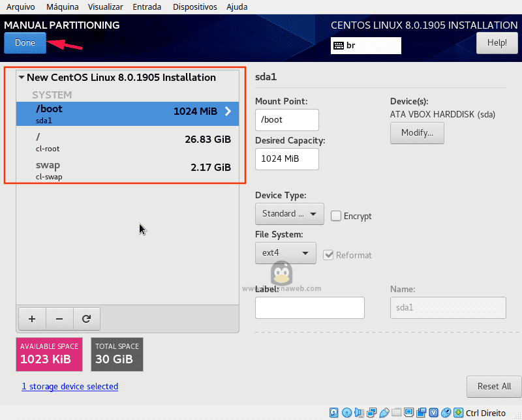Click the VirtualBox optical disc status icon

pyautogui.click(x=346, y=413)
